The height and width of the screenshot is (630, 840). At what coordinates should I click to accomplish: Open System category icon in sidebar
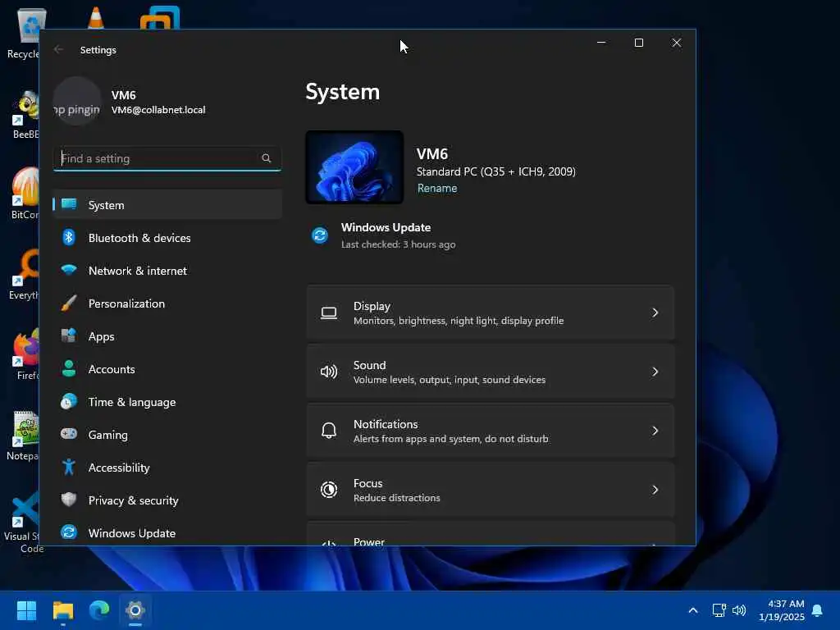(69, 204)
